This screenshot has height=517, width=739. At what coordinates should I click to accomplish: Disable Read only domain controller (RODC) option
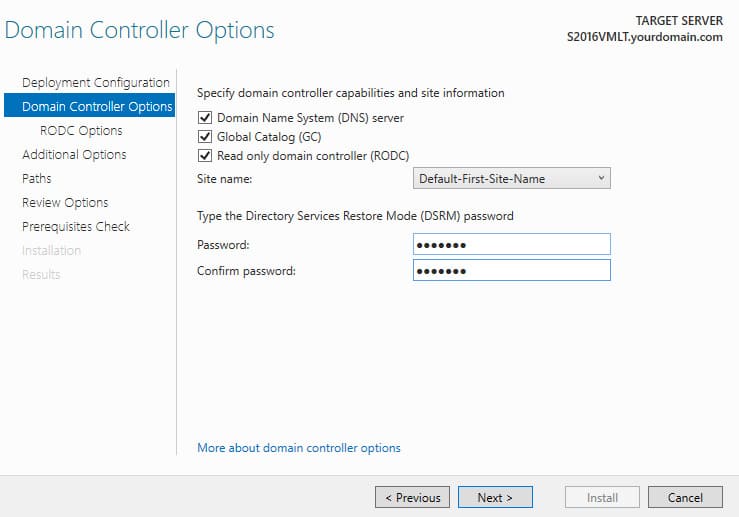[205, 156]
